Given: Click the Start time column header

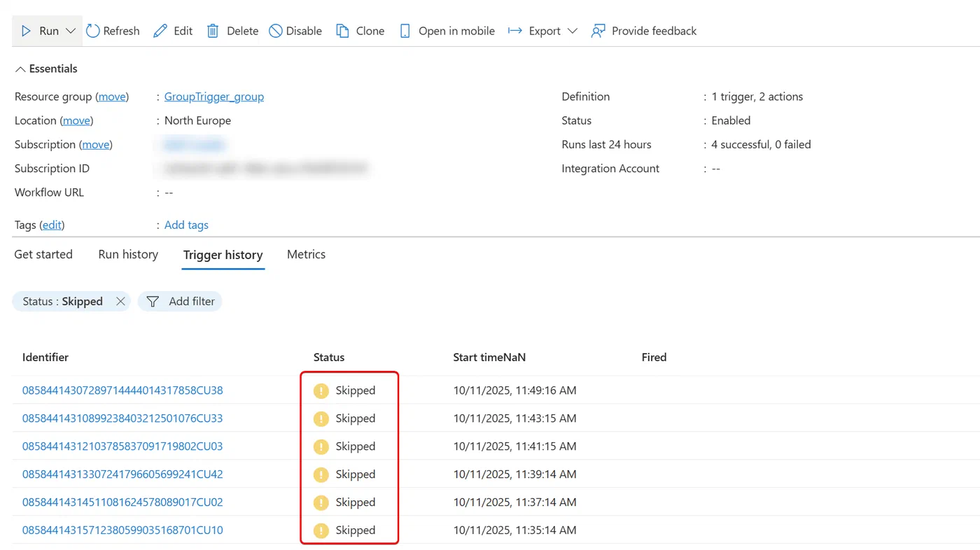Looking at the screenshot, I should tap(489, 357).
